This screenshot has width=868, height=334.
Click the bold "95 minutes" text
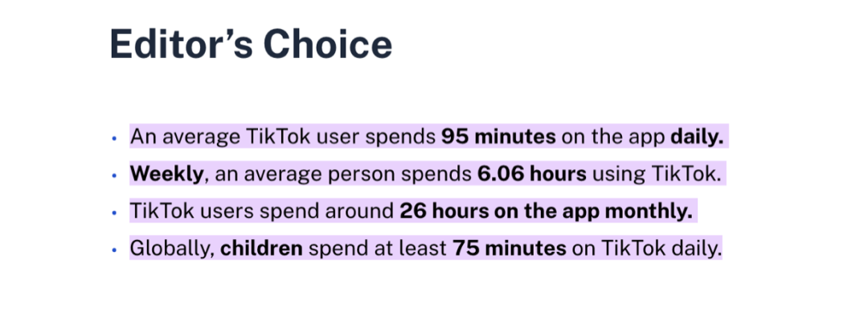tap(498, 137)
